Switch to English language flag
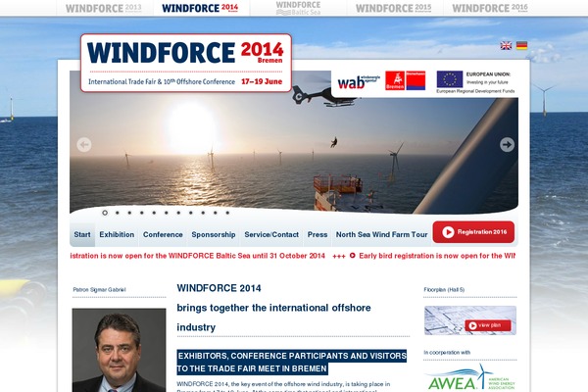 point(506,45)
